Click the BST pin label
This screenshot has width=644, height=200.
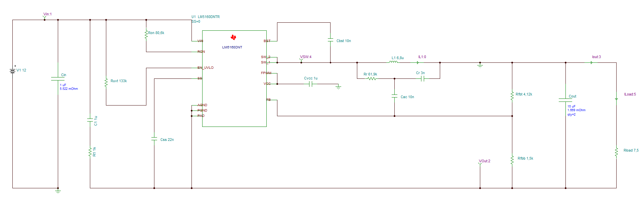[x=267, y=41]
